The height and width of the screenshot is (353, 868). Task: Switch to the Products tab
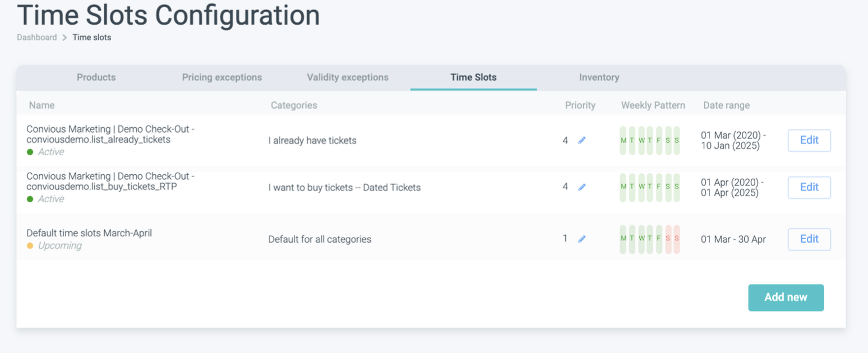pyautogui.click(x=96, y=77)
